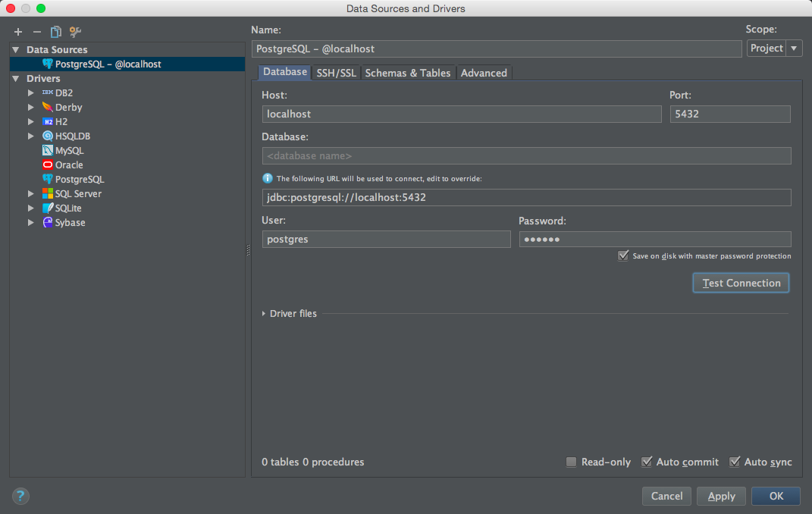Image resolution: width=812 pixels, height=514 pixels.
Task: Expand the H2 driver node
Action: [31, 121]
